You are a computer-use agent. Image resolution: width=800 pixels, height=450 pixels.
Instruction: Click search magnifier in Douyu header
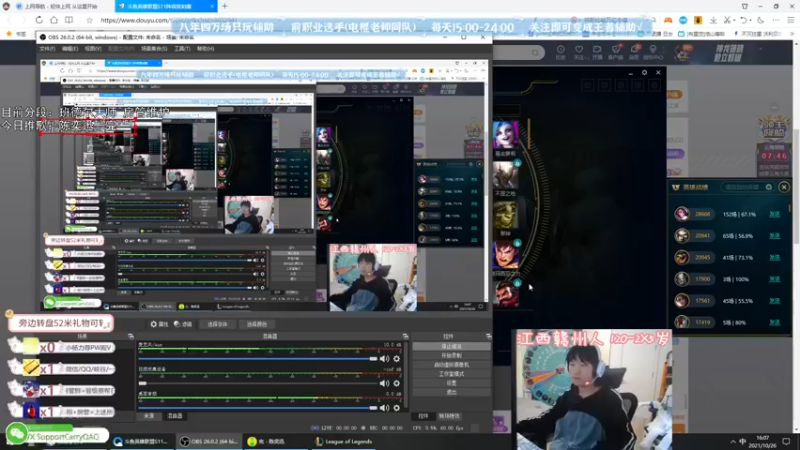[535, 52]
